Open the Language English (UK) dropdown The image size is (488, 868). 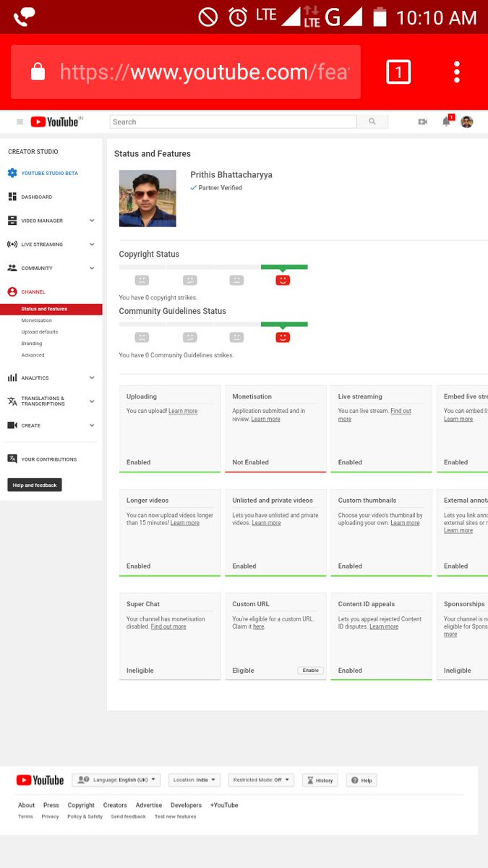pos(116,780)
